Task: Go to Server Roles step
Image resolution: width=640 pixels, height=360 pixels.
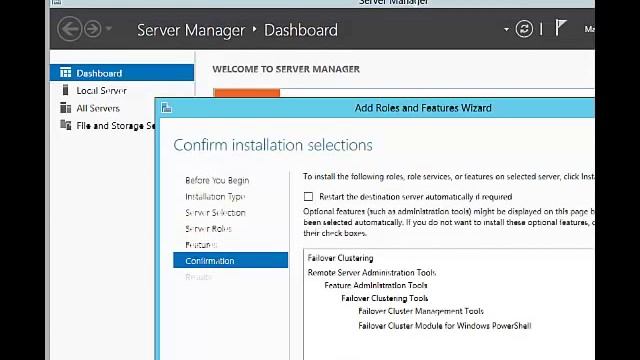Action: (x=208, y=229)
